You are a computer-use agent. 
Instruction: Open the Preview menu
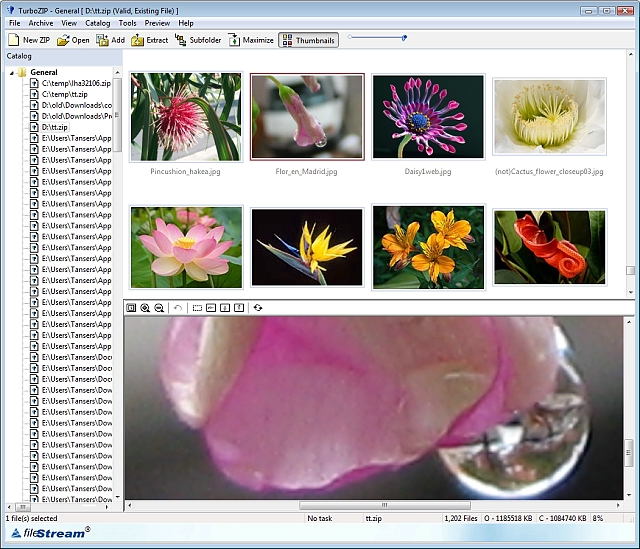157,23
